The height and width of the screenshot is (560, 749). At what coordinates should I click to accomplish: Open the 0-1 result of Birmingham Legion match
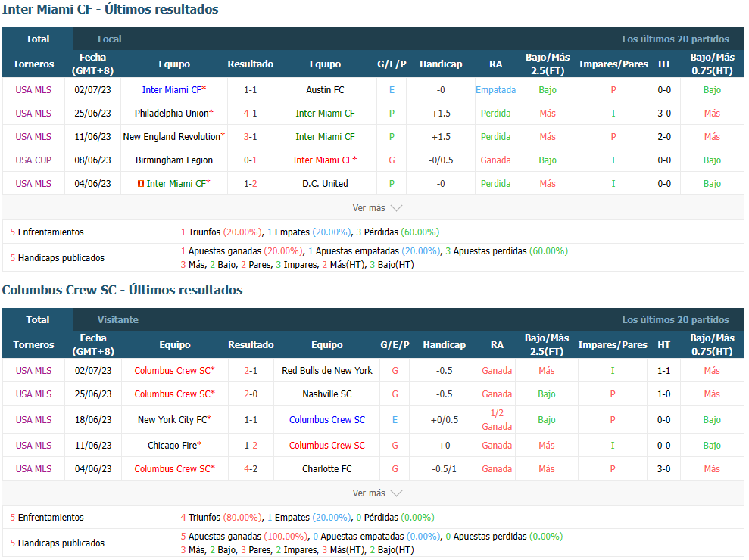tap(251, 160)
